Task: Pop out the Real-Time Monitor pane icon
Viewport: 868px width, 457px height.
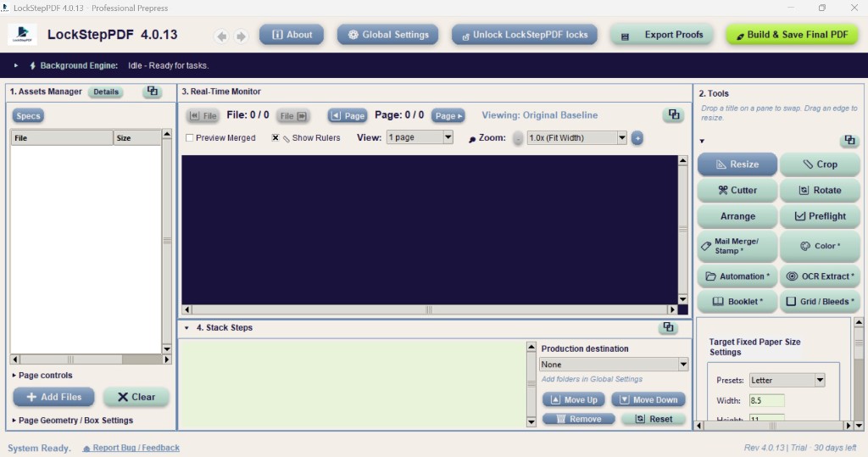Action: [673, 114]
